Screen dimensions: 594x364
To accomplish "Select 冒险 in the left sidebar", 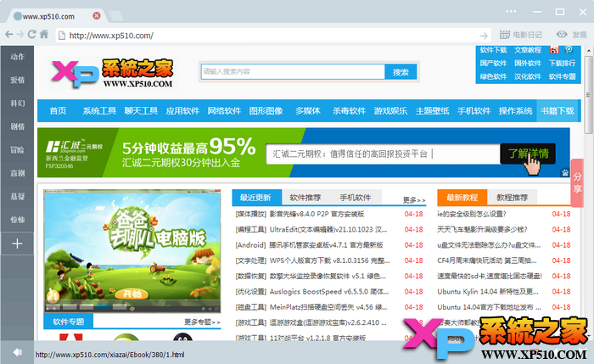I will point(17,150).
